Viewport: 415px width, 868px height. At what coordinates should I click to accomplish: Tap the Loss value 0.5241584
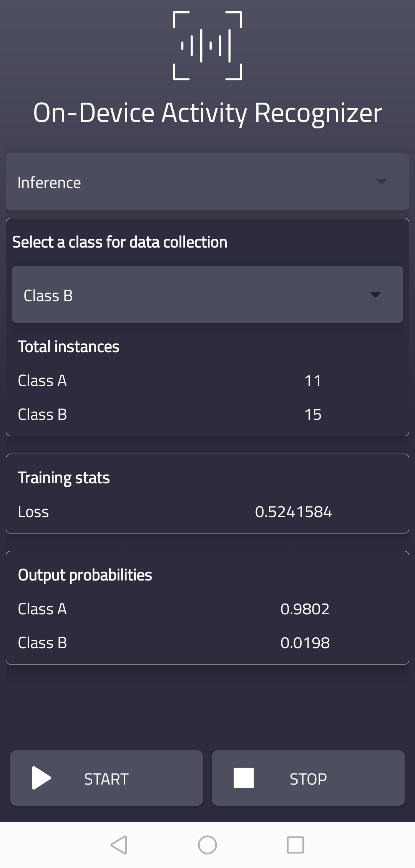coord(294,511)
